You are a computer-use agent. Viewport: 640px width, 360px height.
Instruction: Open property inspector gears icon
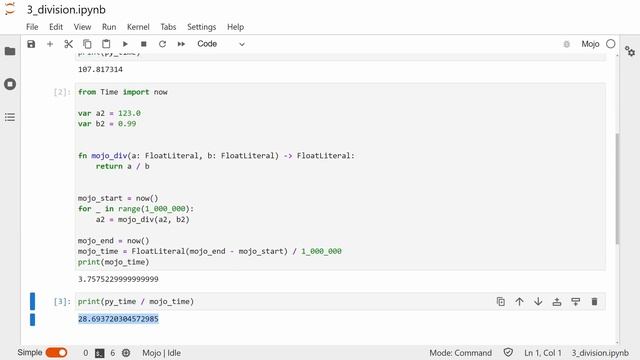pos(630,51)
